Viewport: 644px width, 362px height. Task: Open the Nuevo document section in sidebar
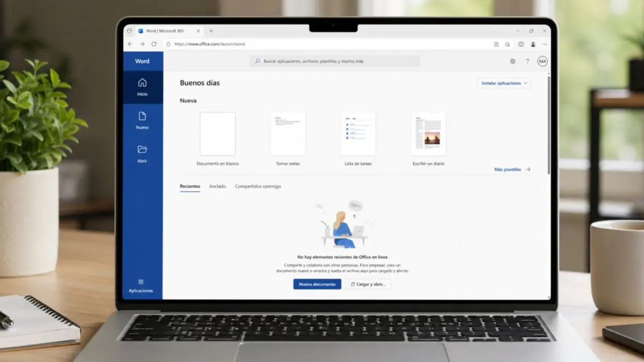[x=142, y=121]
